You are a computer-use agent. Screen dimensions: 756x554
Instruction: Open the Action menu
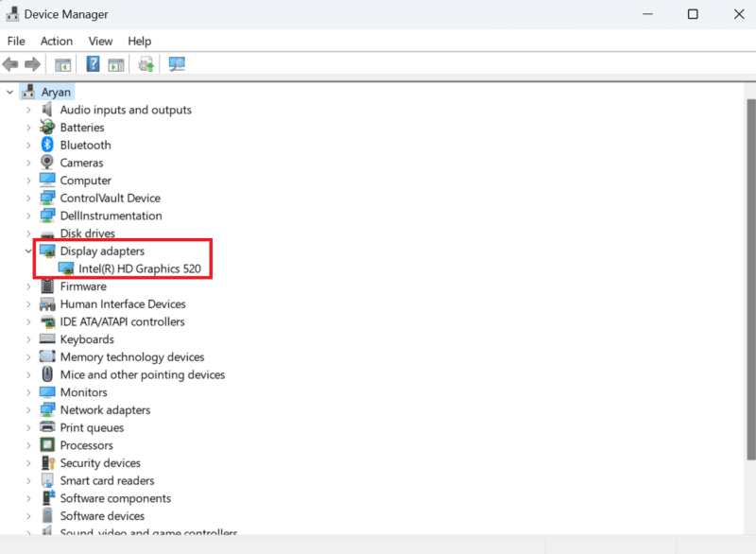coord(57,41)
